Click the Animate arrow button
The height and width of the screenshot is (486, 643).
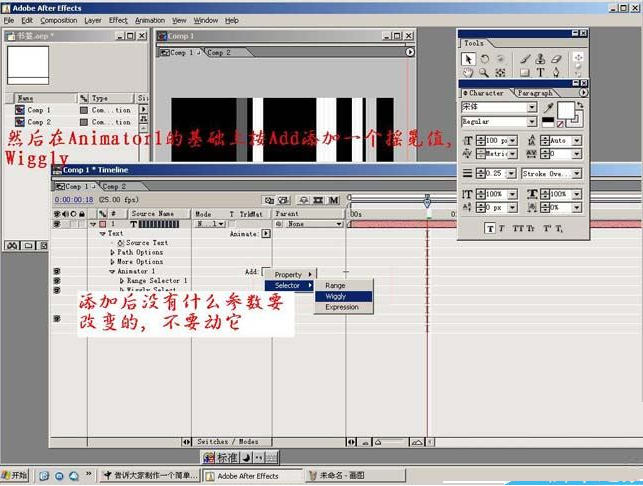click(266, 234)
